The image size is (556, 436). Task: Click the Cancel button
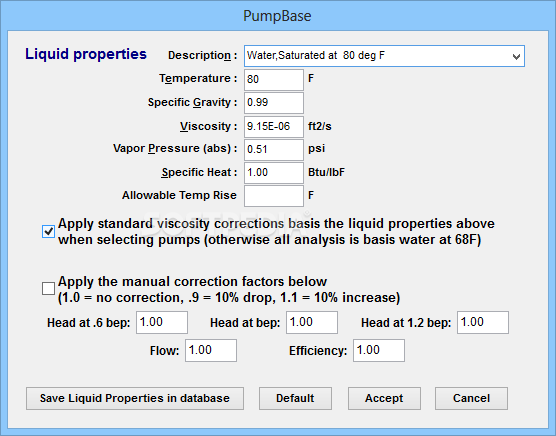point(472,398)
